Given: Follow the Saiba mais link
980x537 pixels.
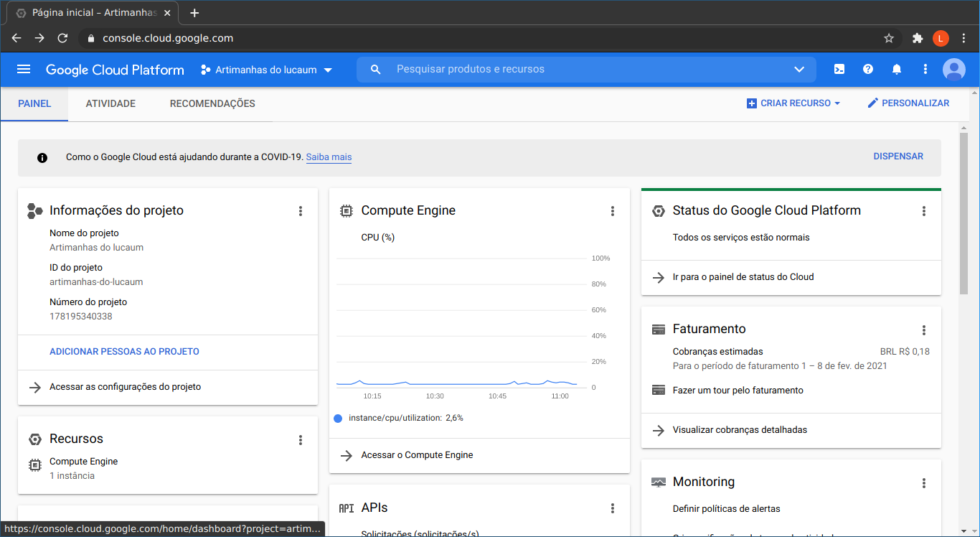Looking at the screenshot, I should pos(329,157).
